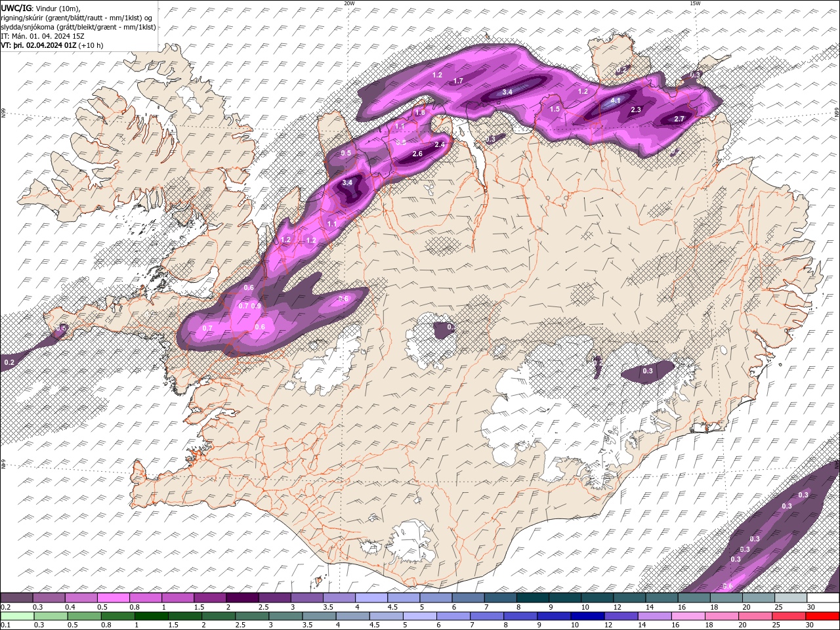This screenshot has height=630, width=840.
Task: Pick the darkest green 1 rain scale swatch
Action: [151, 616]
